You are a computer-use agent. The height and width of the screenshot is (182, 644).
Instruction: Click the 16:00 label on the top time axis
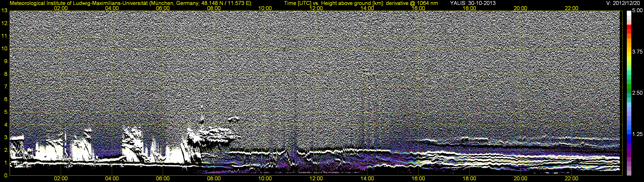point(419,8)
